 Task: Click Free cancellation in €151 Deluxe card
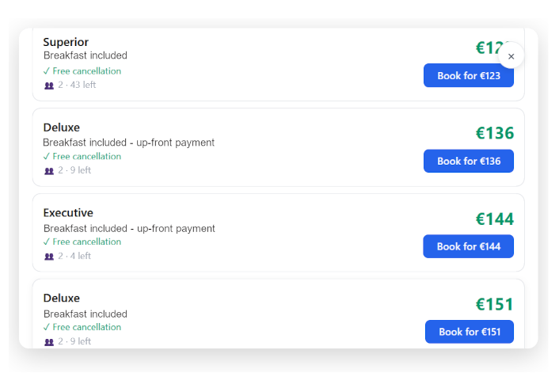[x=86, y=327]
